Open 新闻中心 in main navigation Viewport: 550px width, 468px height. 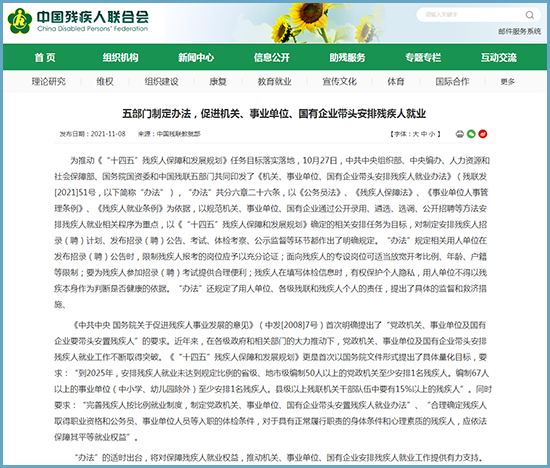pos(196,58)
